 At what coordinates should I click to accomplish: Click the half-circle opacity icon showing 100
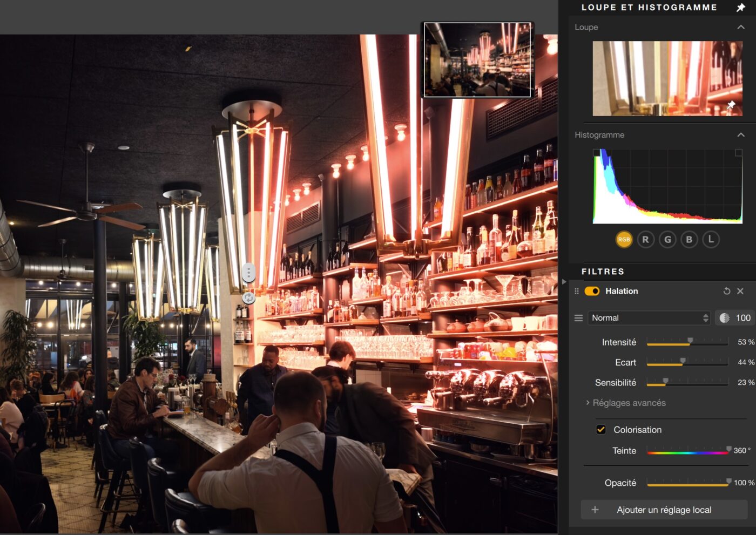click(x=724, y=318)
